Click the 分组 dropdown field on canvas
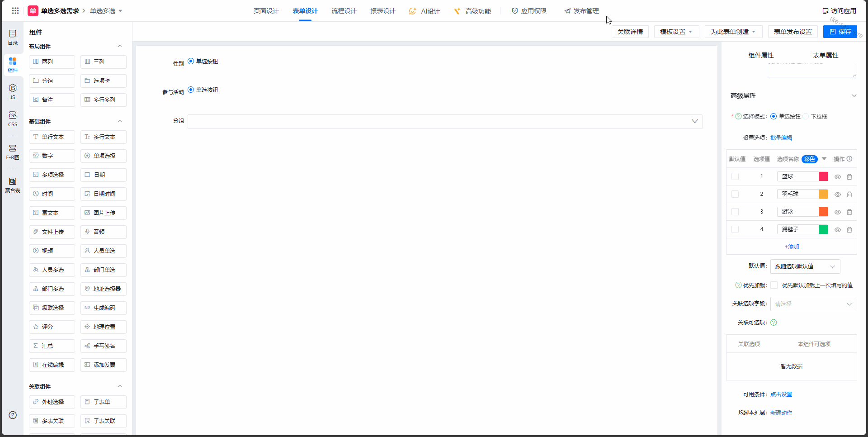This screenshot has height=437, width=868. coord(444,121)
